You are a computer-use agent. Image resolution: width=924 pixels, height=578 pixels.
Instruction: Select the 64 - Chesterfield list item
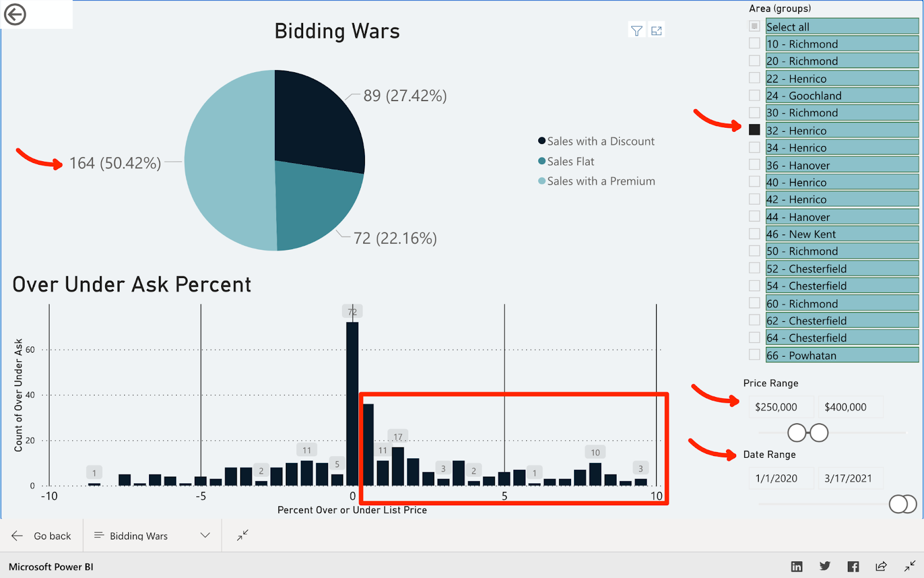point(842,338)
